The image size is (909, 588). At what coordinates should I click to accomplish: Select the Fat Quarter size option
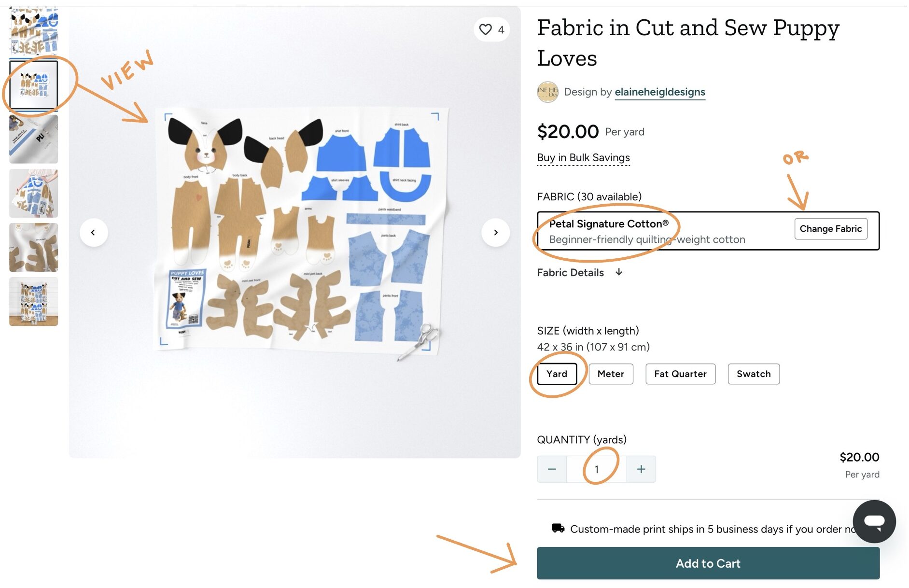click(x=680, y=374)
